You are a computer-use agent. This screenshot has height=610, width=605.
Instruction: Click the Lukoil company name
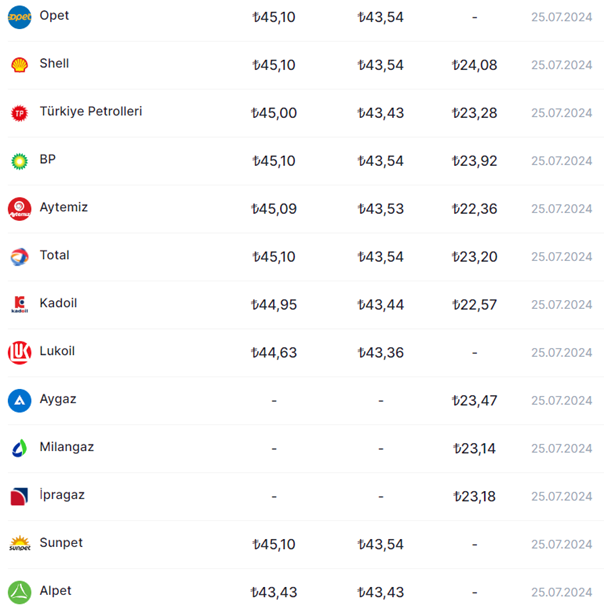point(57,351)
